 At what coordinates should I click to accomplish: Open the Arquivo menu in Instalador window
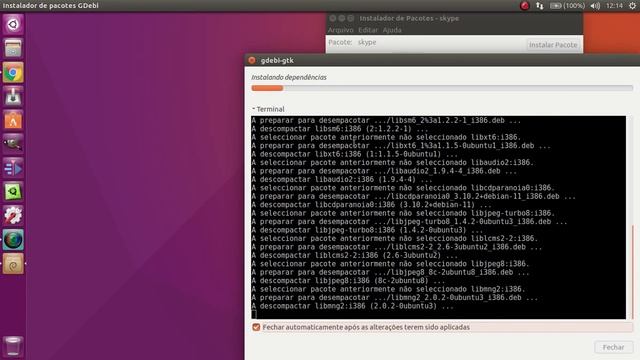tap(340, 30)
